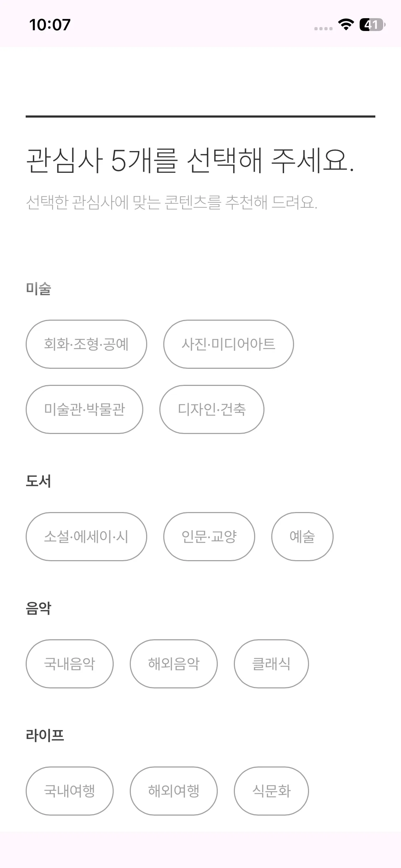Select the 예술 chip under 도서

(x=302, y=537)
